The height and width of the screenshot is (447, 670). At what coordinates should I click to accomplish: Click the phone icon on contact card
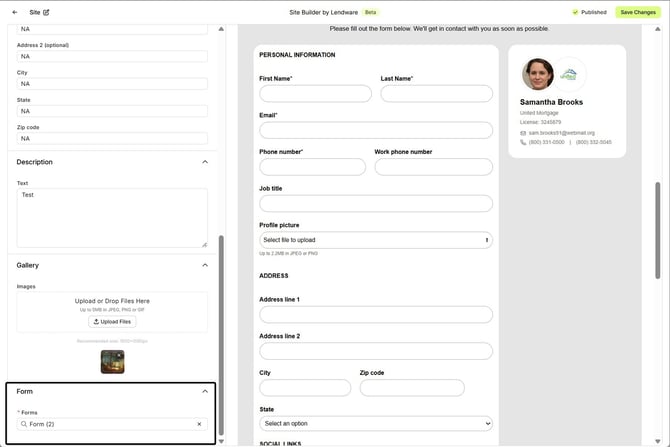click(523, 142)
